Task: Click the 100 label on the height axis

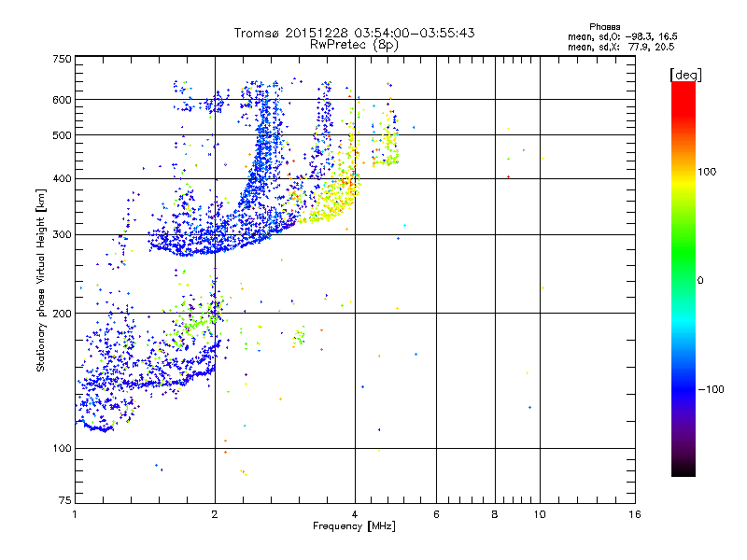Action: pos(62,449)
